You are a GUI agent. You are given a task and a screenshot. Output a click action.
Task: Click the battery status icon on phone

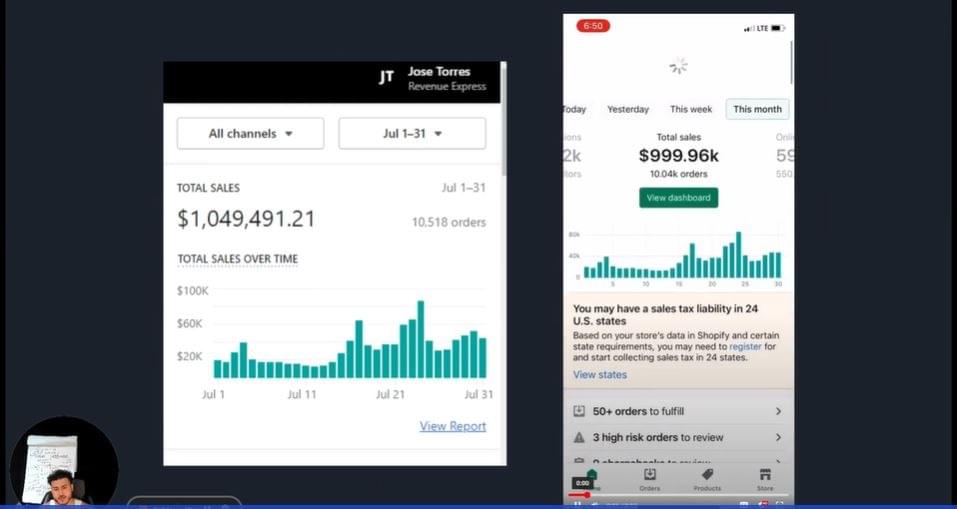click(776, 28)
